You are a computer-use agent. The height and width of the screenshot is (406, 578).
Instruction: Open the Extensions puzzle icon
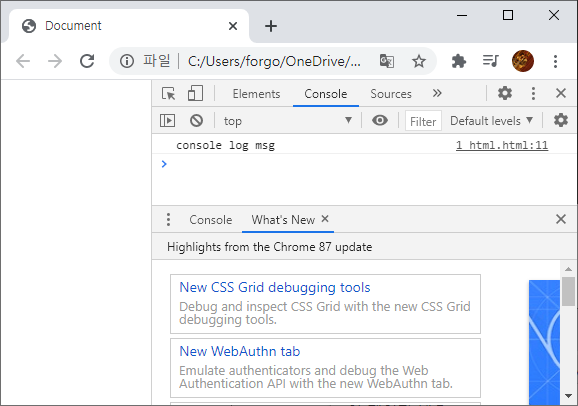[459, 61]
